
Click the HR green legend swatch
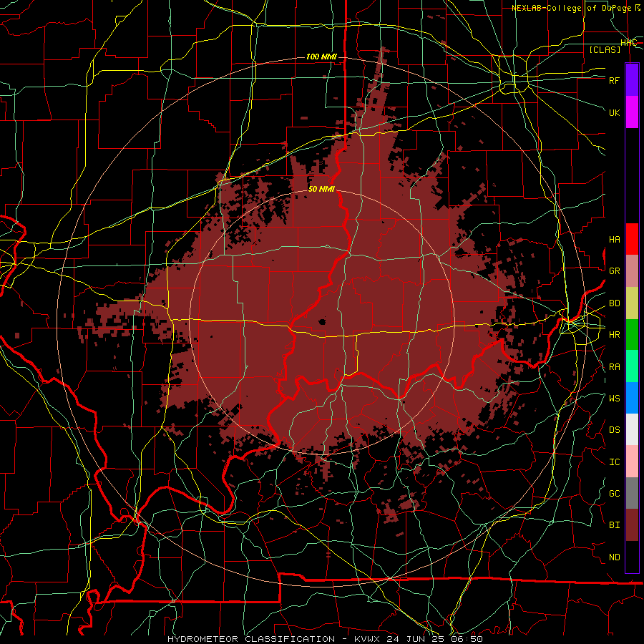coord(632,334)
